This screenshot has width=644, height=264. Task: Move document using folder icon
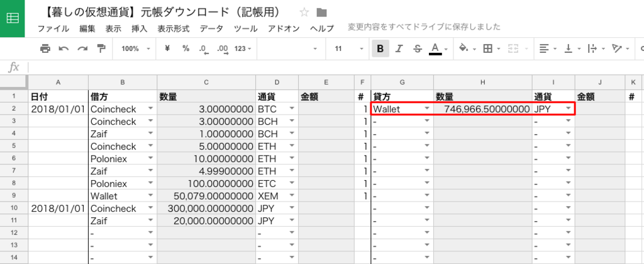click(321, 13)
